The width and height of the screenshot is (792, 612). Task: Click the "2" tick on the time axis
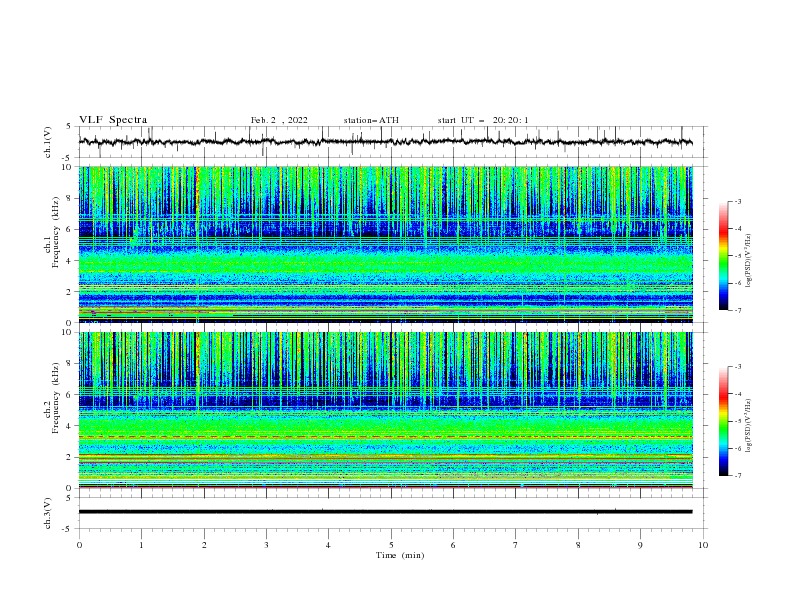[204, 545]
